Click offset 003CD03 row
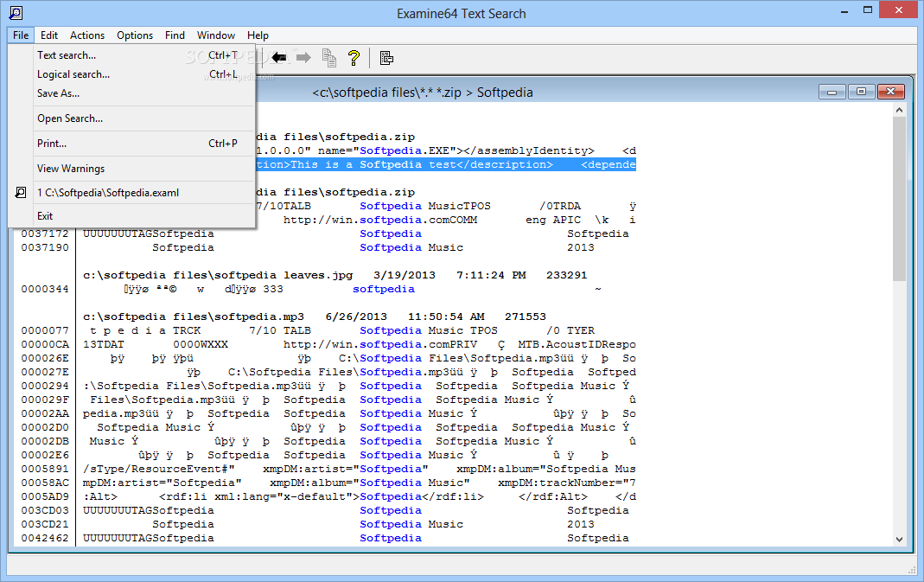924x582 pixels. [x=45, y=510]
